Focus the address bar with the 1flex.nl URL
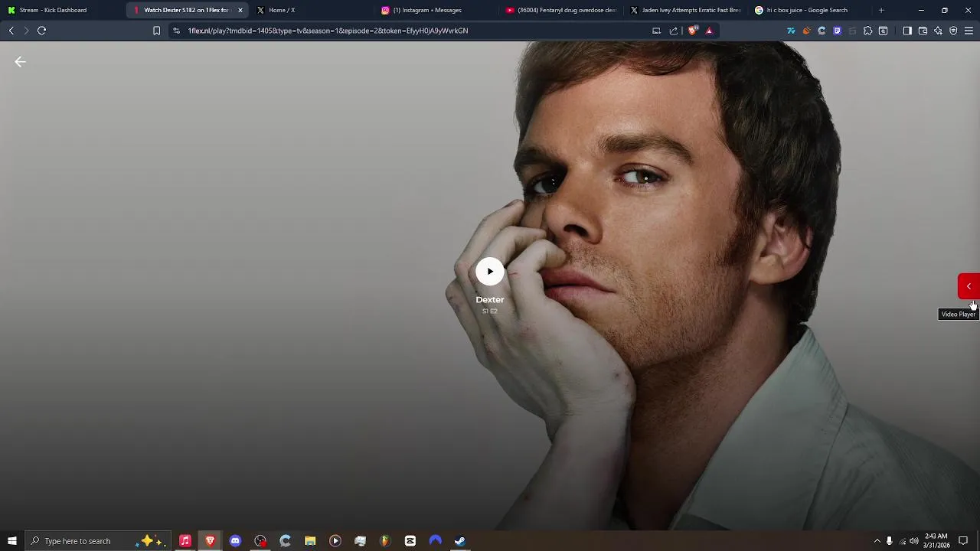This screenshot has width=980, height=551. [x=413, y=31]
